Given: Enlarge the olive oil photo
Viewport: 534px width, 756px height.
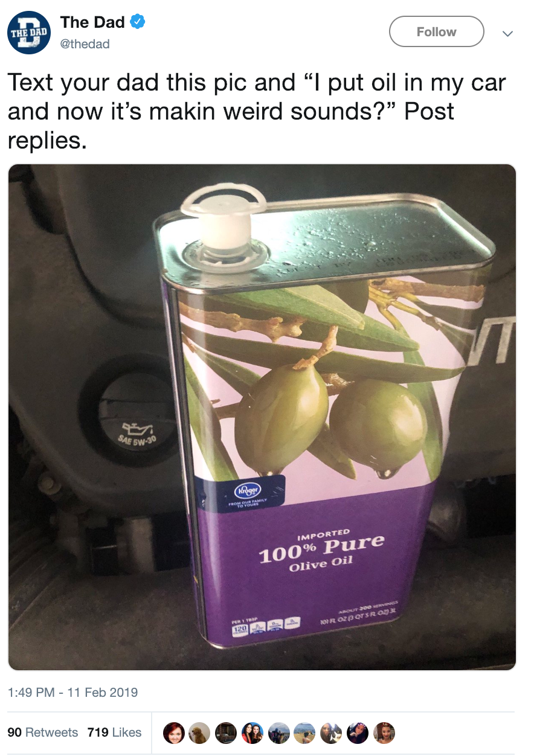Looking at the screenshot, I should [262, 417].
